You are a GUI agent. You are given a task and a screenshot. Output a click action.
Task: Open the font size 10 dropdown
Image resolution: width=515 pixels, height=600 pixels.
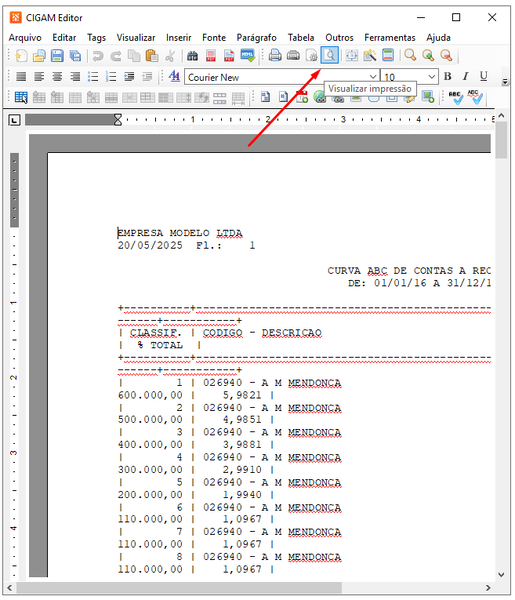[432, 77]
